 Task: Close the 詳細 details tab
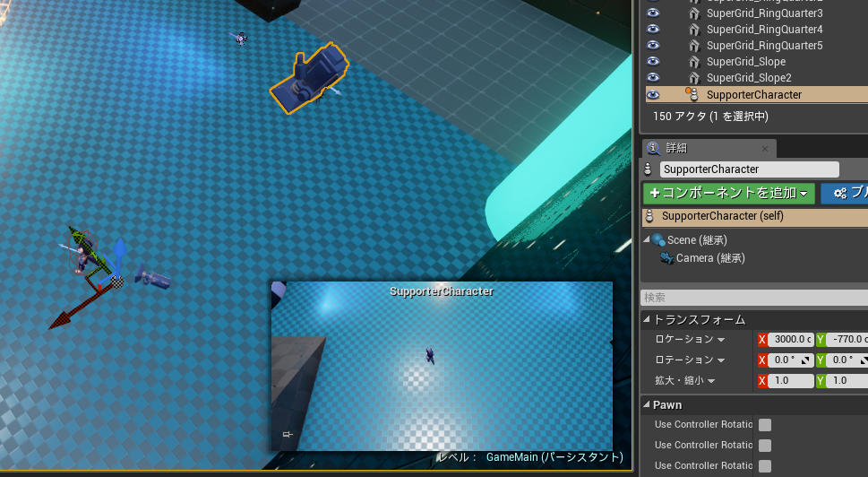[764, 149]
